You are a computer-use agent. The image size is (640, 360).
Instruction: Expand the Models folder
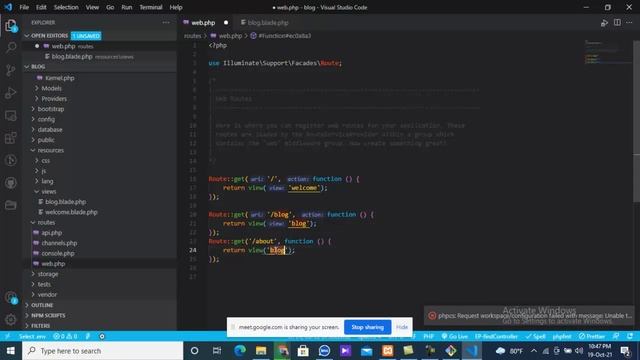[51, 88]
